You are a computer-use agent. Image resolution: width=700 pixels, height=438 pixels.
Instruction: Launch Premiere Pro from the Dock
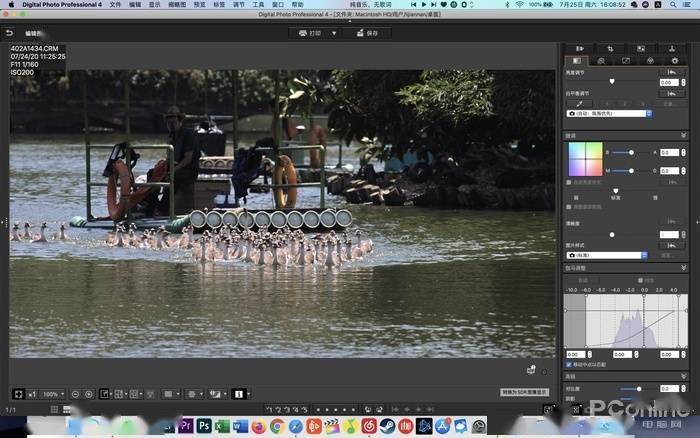[x=185, y=426]
